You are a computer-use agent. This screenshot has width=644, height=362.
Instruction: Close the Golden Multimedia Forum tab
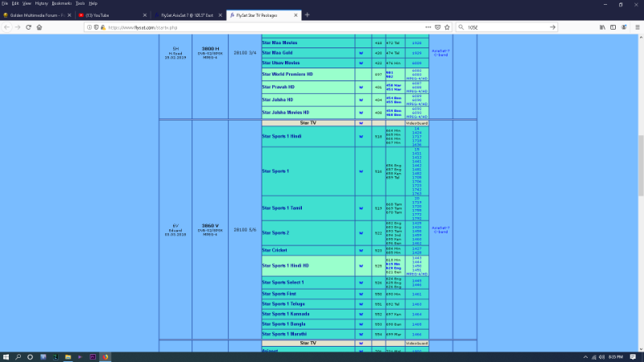click(x=69, y=15)
